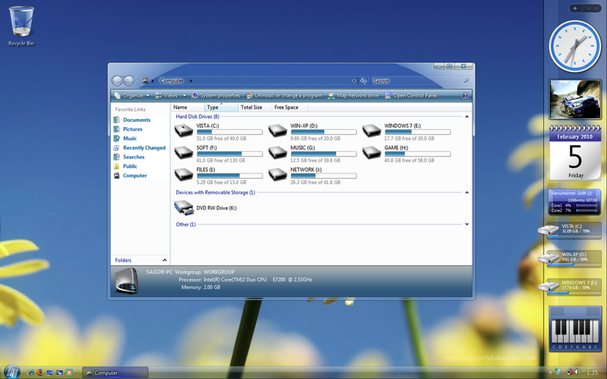Image resolution: width=607 pixels, height=379 pixels.
Task: Click Uninstall or change a program
Action: [x=284, y=96]
